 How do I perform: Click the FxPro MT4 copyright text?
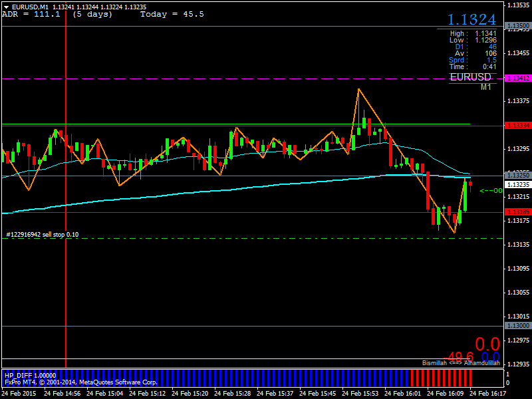[81, 382]
